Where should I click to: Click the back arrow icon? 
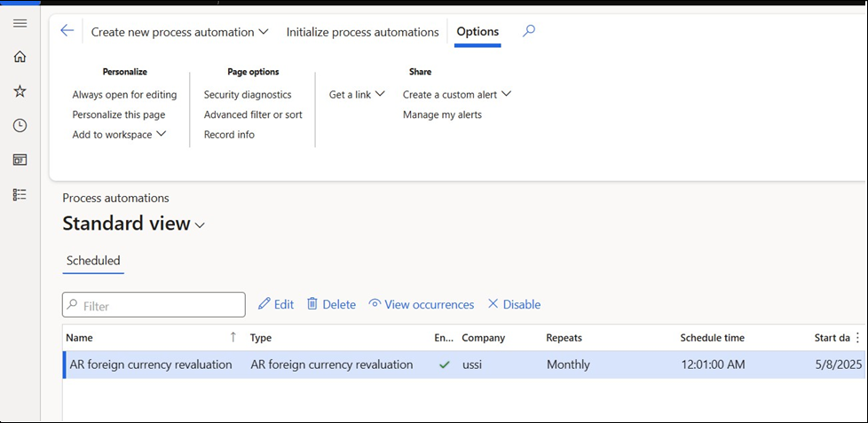coord(67,31)
